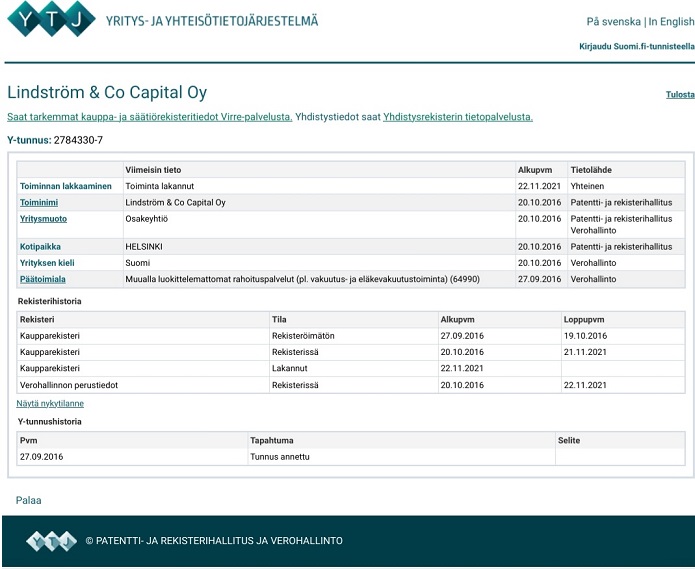Switch language to In English
This screenshot has height=569, width=695.
coord(672,22)
